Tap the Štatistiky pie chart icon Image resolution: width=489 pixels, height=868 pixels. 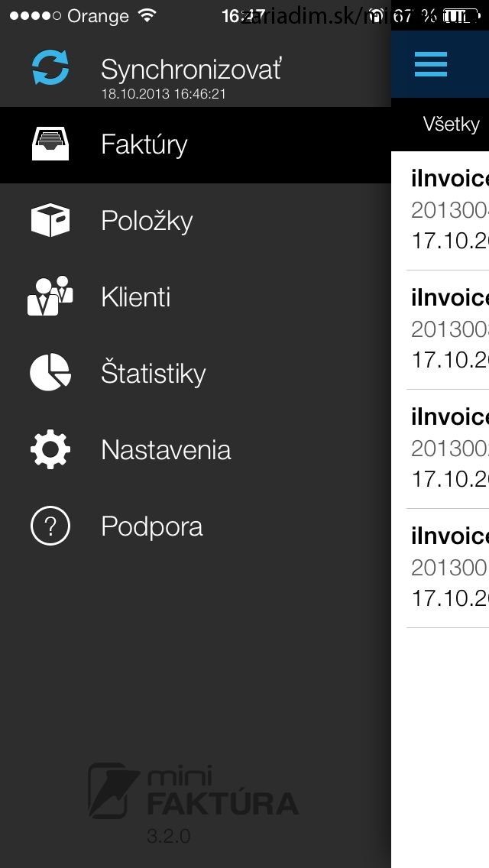tap(50, 373)
